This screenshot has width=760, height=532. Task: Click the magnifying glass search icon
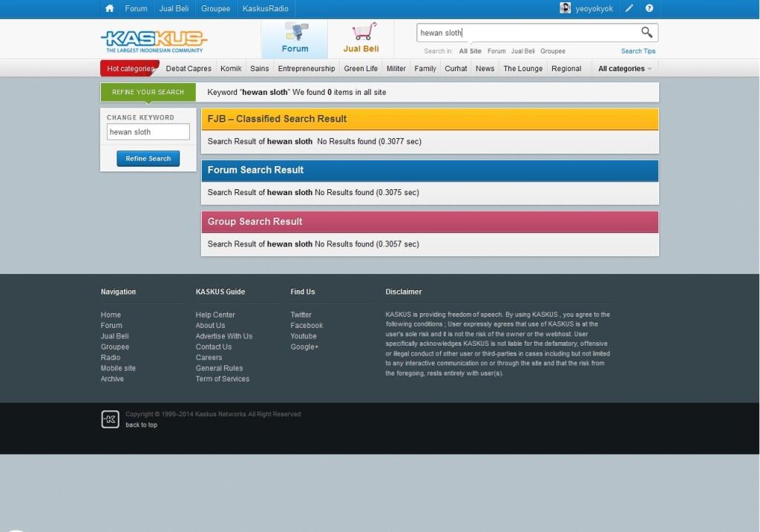pyautogui.click(x=647, y=33)
